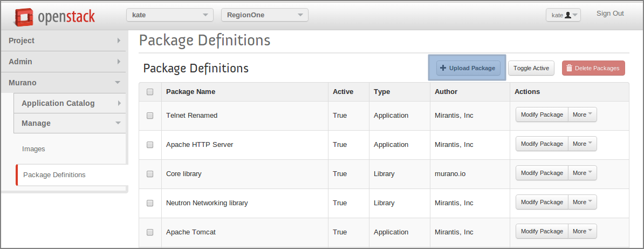Image resolution: width=644 pixels, height=249 pixels.
Task: Click the Sign Out link
Action: point(610,14)
